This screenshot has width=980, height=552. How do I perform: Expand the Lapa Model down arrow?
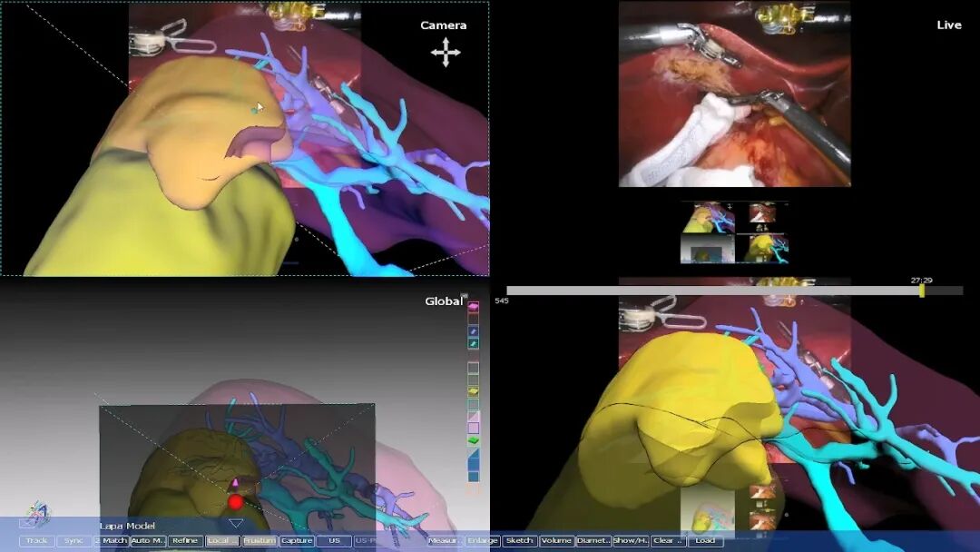[x=236, y=523]
